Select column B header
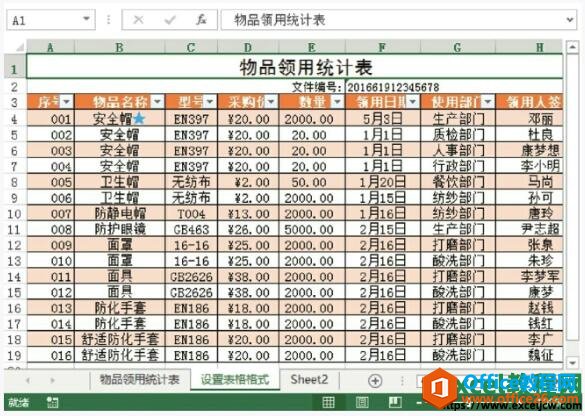 [119, 47]
